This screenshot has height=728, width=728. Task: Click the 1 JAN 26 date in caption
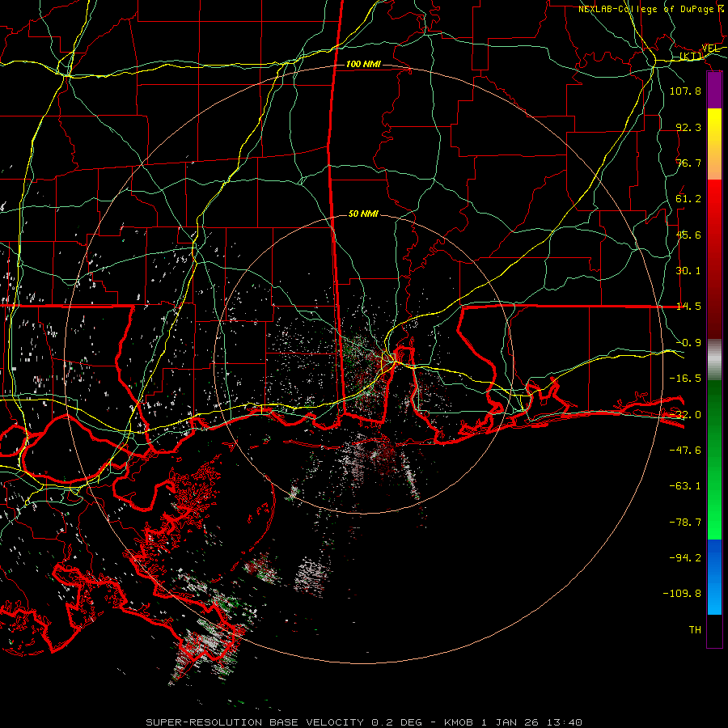510,722
